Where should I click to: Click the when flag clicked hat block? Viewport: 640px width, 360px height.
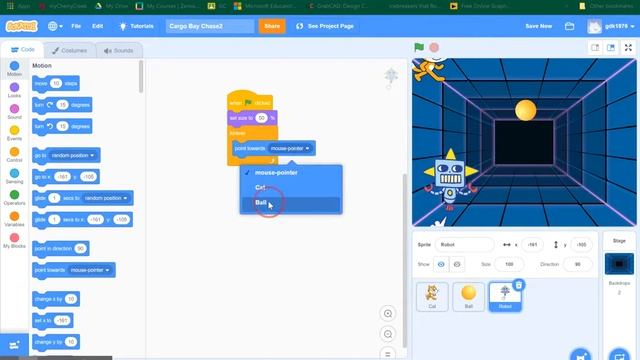click(x=249, y=101)
